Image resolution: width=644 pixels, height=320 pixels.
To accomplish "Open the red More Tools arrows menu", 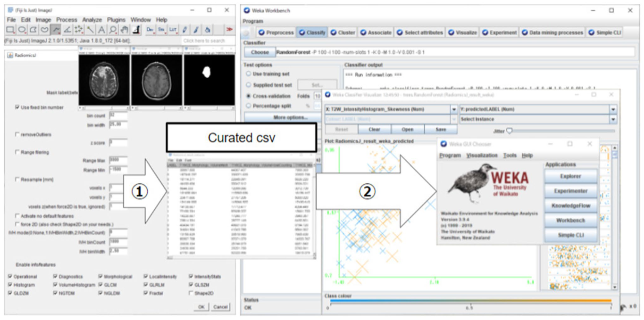I will click(229, 30).
